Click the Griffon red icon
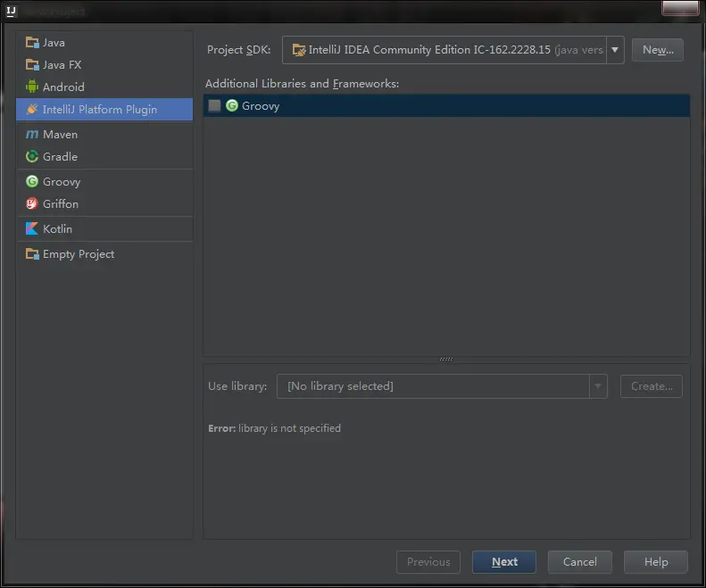This screenshot has height=588, width=706. click(x=32, y=204)
